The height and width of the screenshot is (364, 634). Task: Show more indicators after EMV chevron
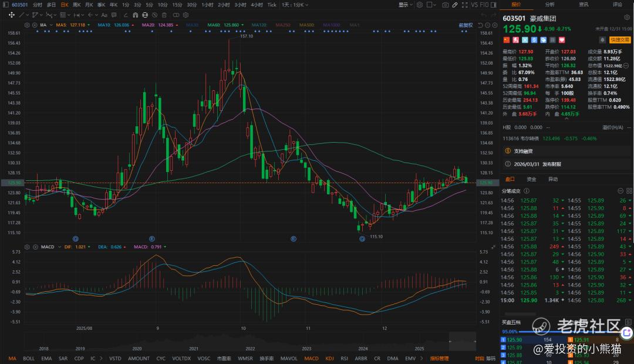click(x=421, y=358)
